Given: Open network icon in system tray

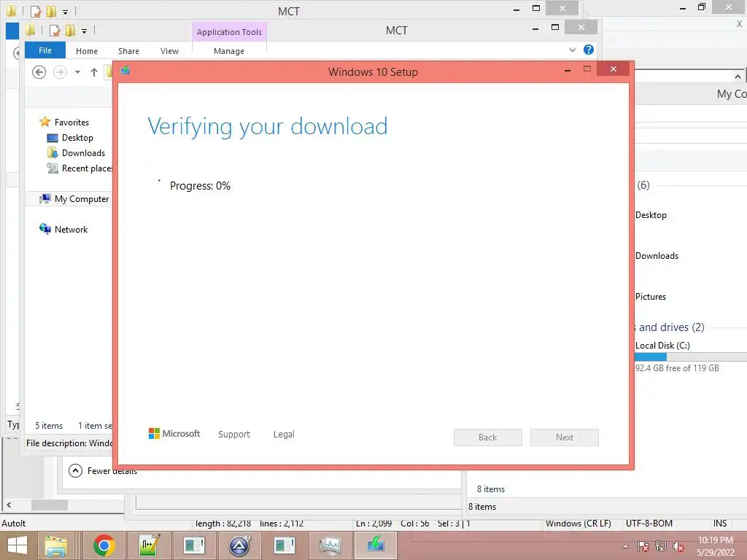Looking at the screenshot, I should click(x=661, y=546).
